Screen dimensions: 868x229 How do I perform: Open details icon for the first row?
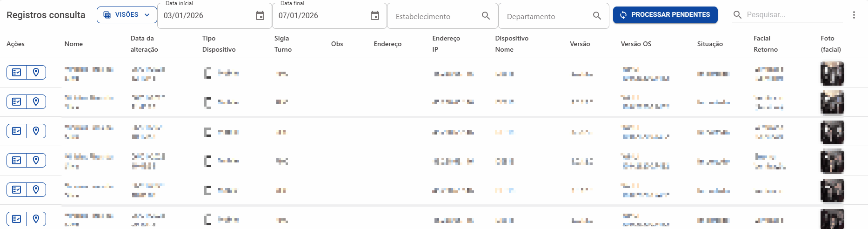17,73
